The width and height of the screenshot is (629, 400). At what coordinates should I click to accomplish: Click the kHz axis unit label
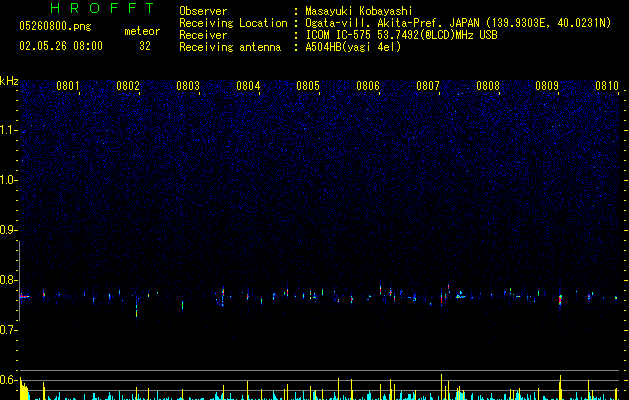[x=9, y=81]
